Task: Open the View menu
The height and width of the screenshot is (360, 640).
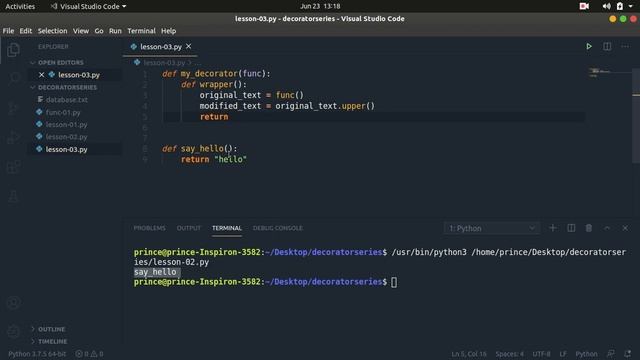Action: pos(81,31)
